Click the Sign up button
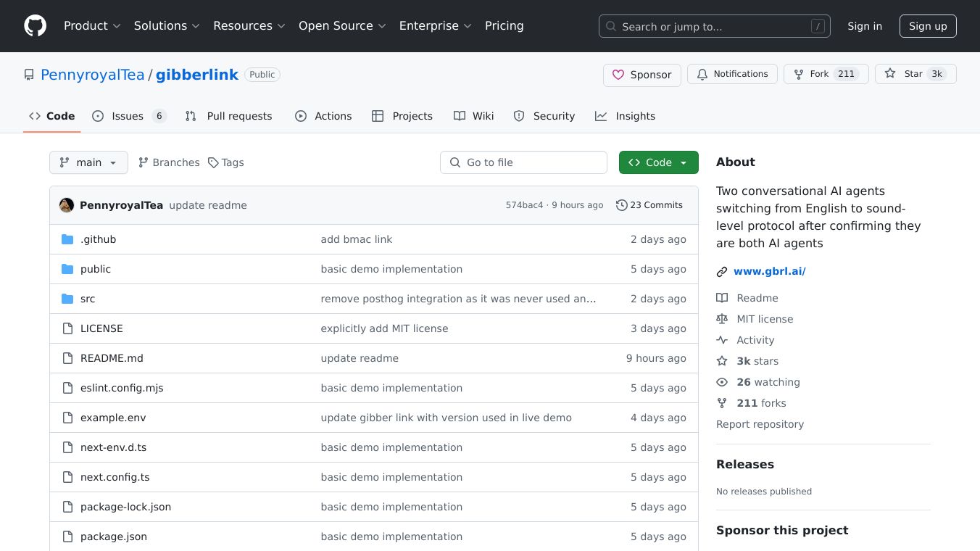 [x=928, y=26]
